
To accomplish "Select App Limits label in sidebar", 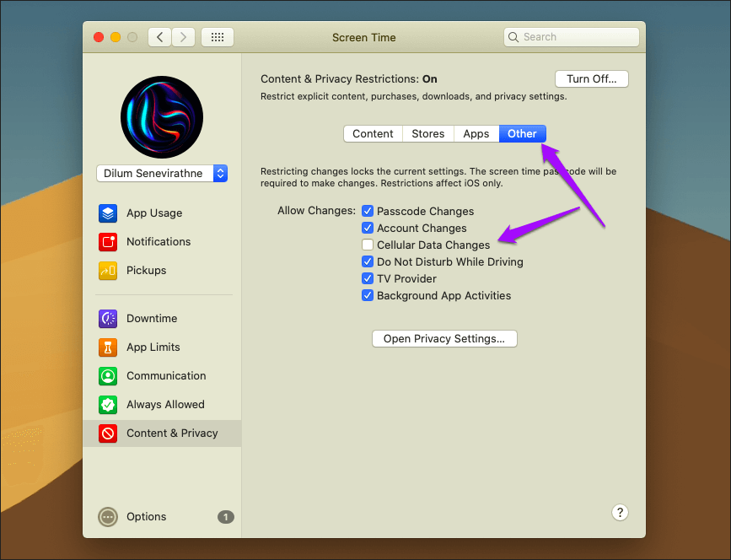I will (x=153, y=347).
